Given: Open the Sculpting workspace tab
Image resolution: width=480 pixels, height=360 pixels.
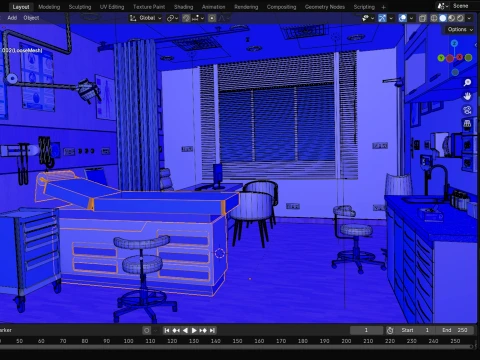Looking at the screenshot, I should tap(80, 7).
